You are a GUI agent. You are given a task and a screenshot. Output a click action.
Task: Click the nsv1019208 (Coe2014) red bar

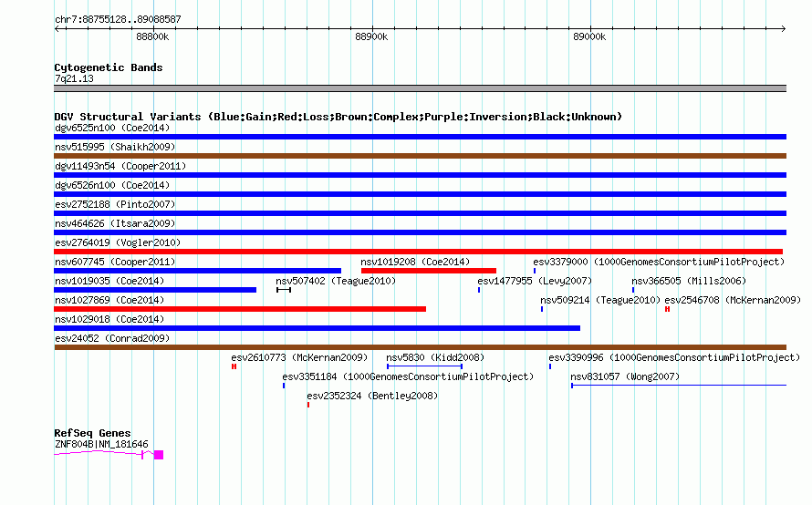[x=429, y=271]
